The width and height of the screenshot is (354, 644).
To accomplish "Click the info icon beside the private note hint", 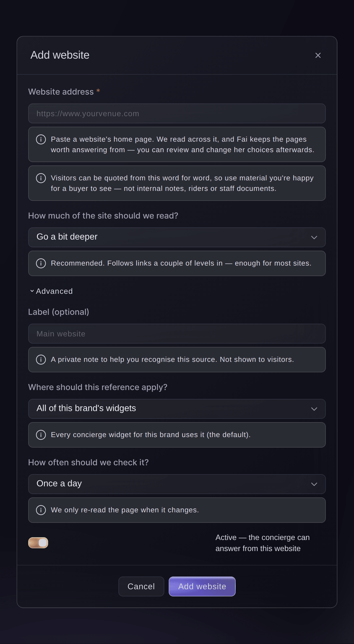I will [x=41, y=359].
